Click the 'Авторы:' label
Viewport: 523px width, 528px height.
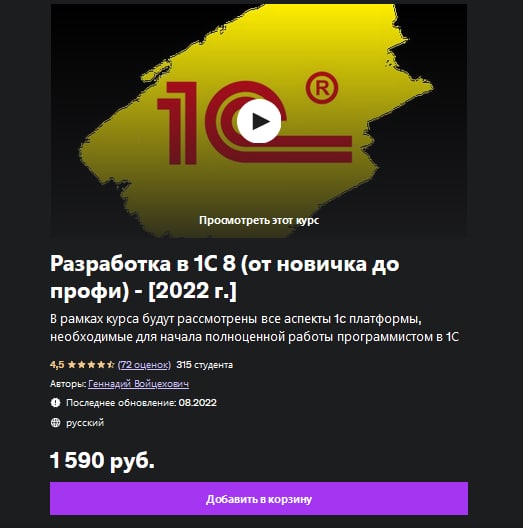pos(68,384)
